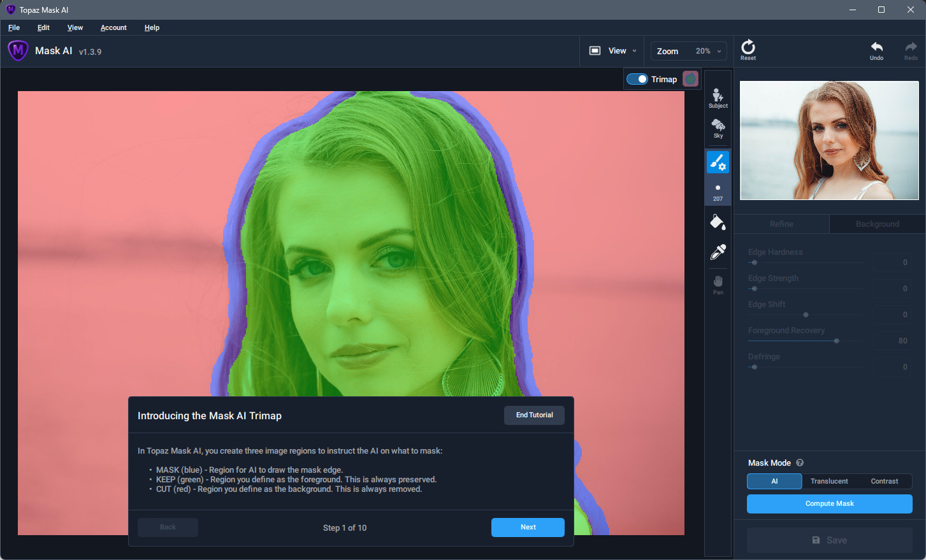Open the Edit menu

click(43, 27)
